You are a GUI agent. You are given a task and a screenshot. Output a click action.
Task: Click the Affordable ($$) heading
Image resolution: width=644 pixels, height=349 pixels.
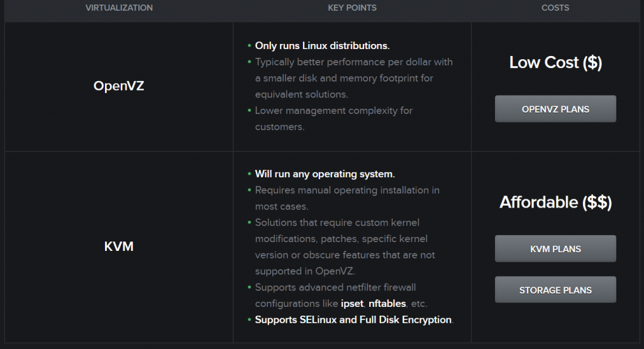555,202
